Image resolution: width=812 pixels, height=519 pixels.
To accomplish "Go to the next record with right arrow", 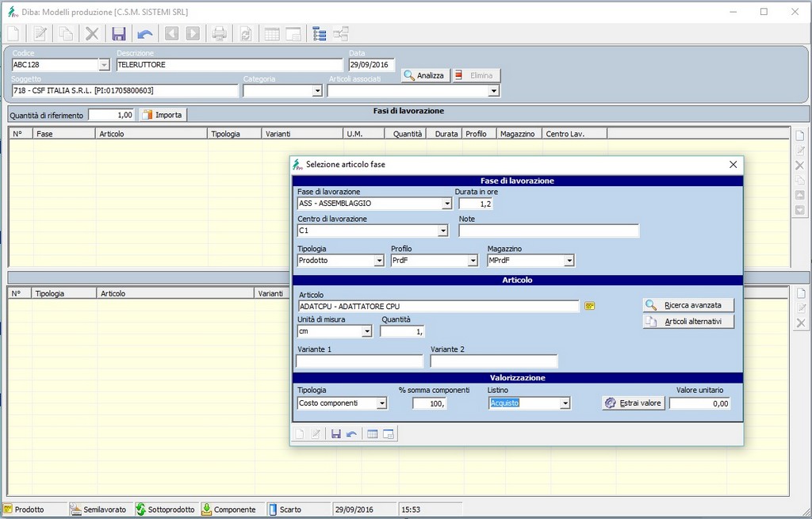I will [x=193, y=34].
